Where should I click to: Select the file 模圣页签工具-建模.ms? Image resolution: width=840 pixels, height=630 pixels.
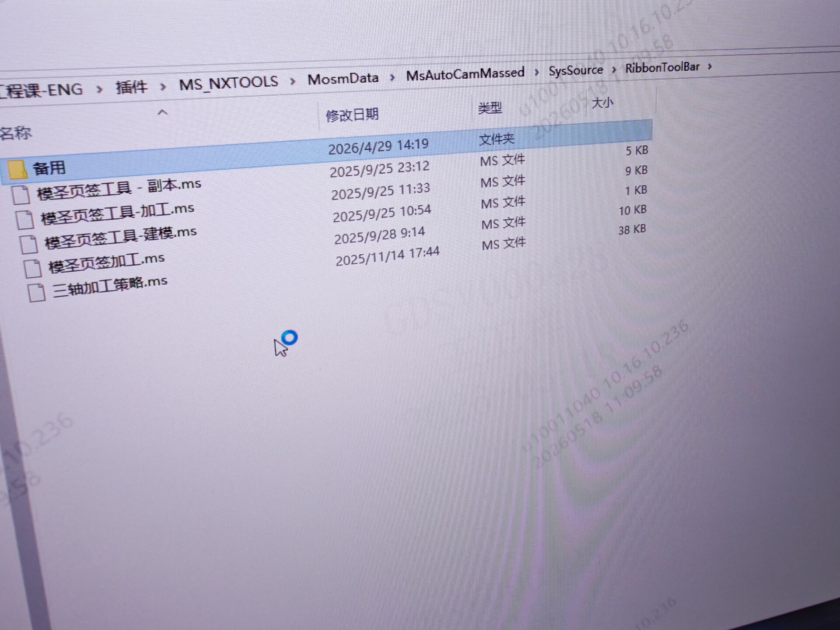tap(121, 238)
